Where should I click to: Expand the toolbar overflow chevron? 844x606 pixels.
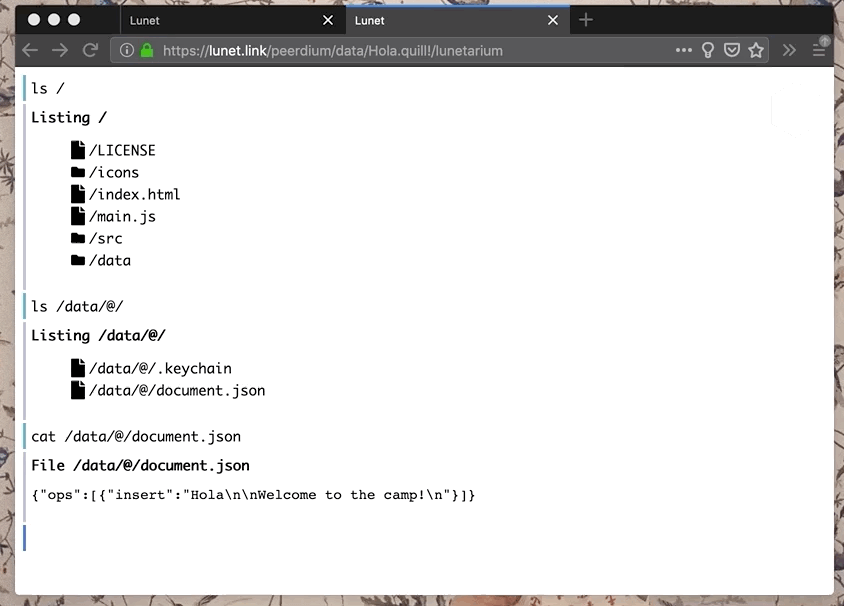tap(789, 50)
